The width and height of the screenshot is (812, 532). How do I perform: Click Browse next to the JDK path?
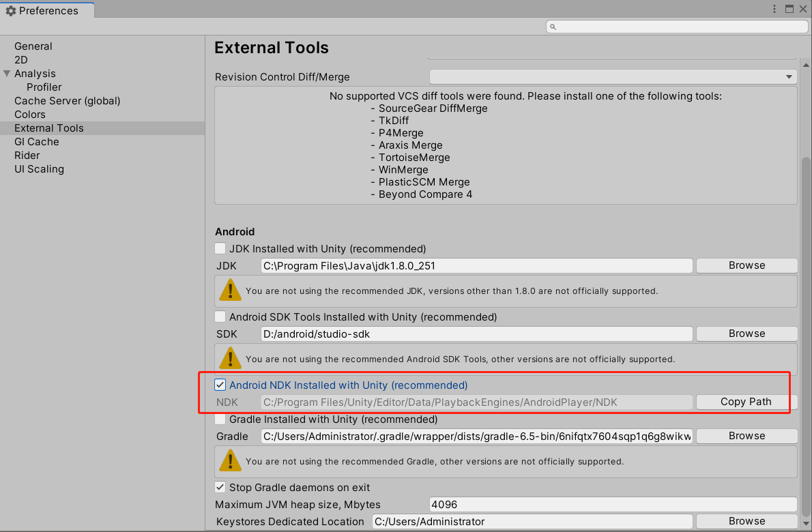pos(746,265)
